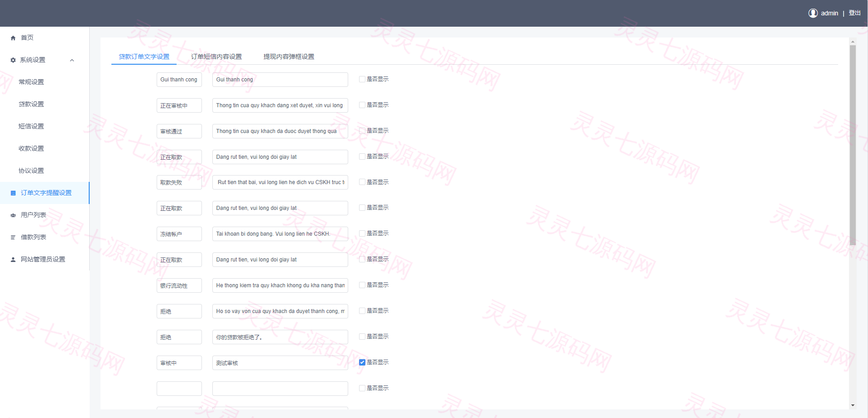
Task: Enable 是否显示 for 审核通过 row
Action: pos(362,131)
